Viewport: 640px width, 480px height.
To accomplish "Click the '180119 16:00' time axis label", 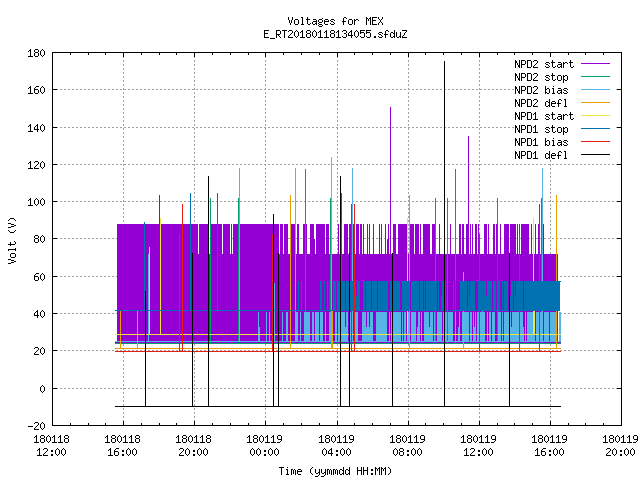I will [549, 446].
